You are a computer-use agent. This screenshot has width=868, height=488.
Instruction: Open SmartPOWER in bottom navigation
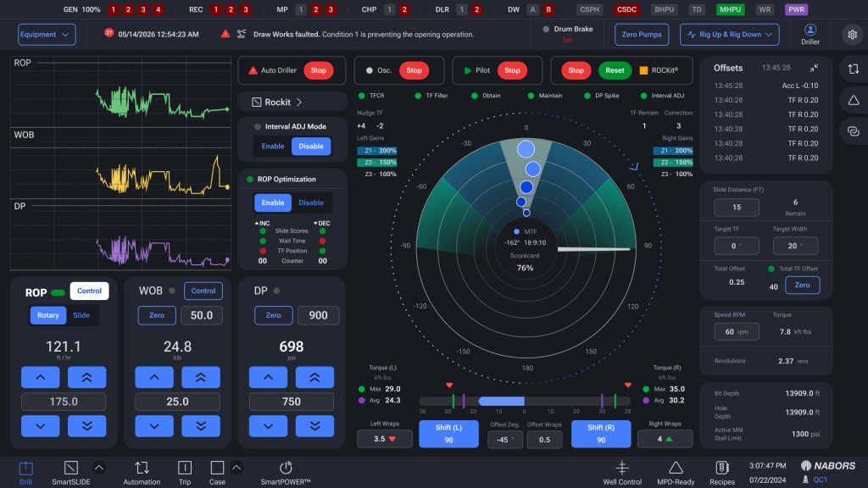tap(286, 473)
